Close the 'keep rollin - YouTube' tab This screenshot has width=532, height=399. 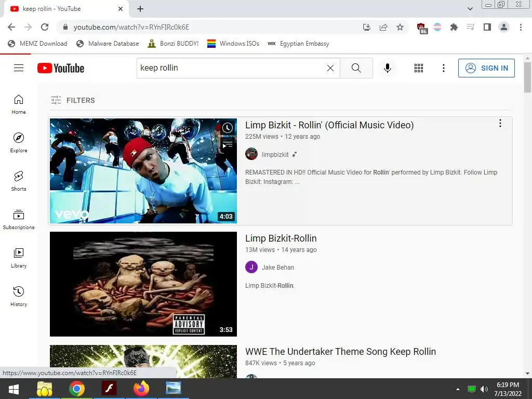point(121,9)
